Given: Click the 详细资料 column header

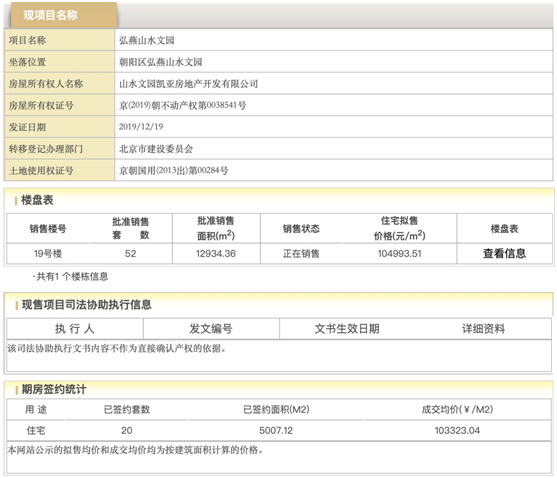Looking at the screenshot, I should tap(483, 329).
